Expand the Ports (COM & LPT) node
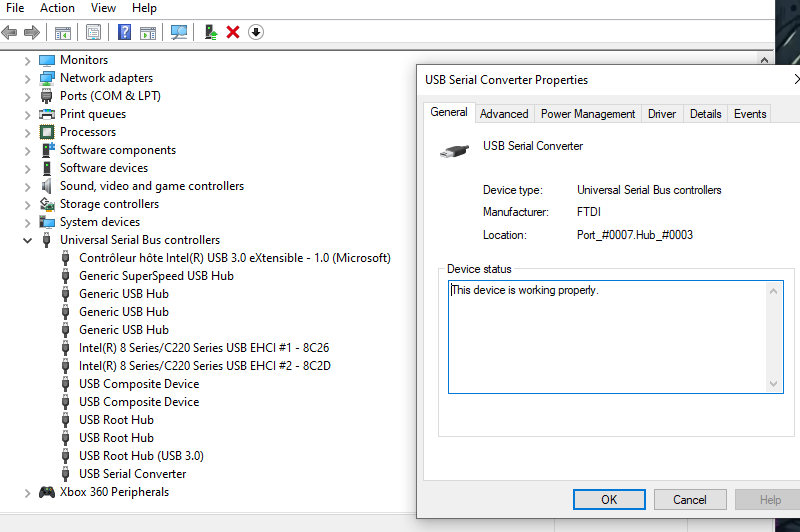The height and width of the screenshot is (532, 800). click(x=27, y=96)
